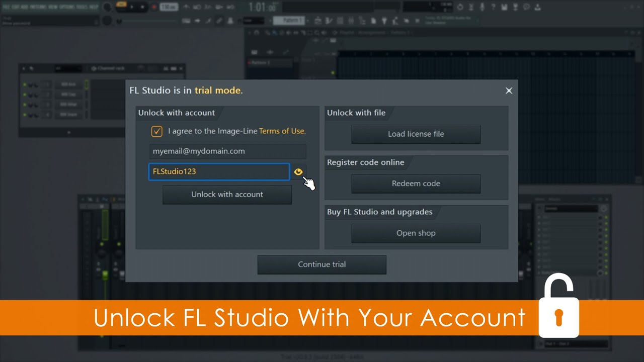Select Pattern 1 in the Playlist picker
The width and height of the screenshot is (644, 362).
click(x=269, y=63)
